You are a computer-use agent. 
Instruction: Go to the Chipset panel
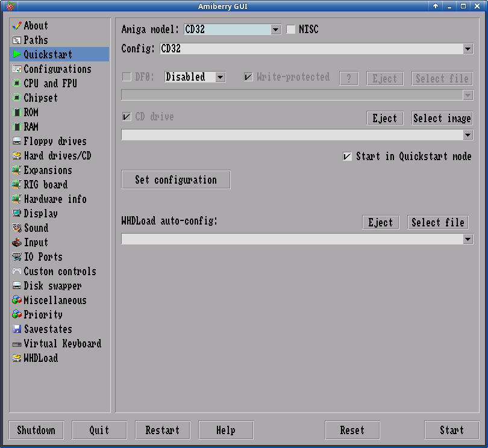pyautogui.click(x=59, y=98)
